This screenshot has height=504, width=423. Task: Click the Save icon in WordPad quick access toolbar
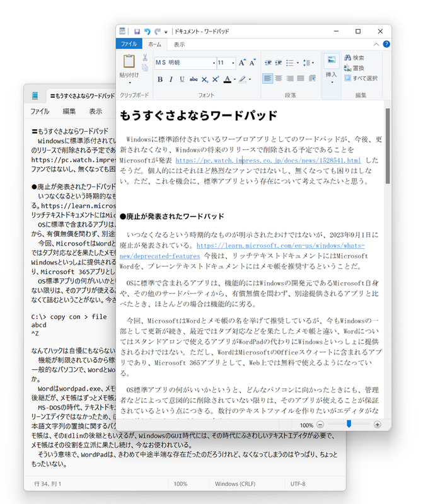(x=137, y=31)
